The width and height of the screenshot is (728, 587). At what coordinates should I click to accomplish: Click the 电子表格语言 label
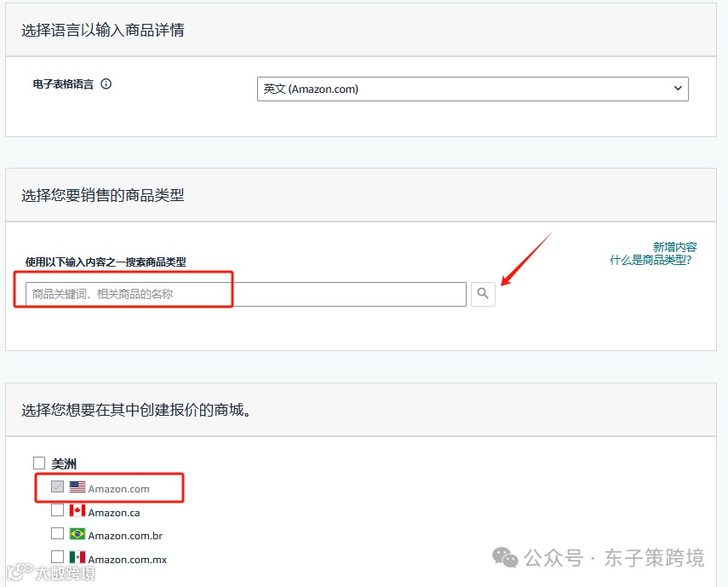(63, 84)
